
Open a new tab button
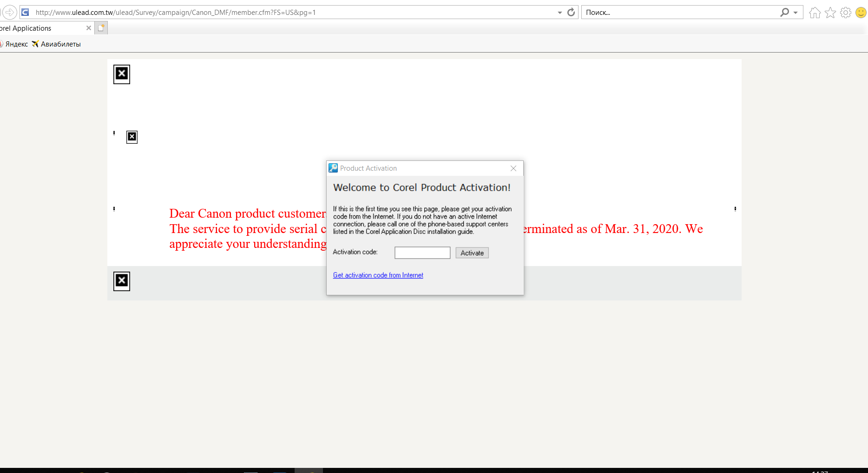click(101, 28)
